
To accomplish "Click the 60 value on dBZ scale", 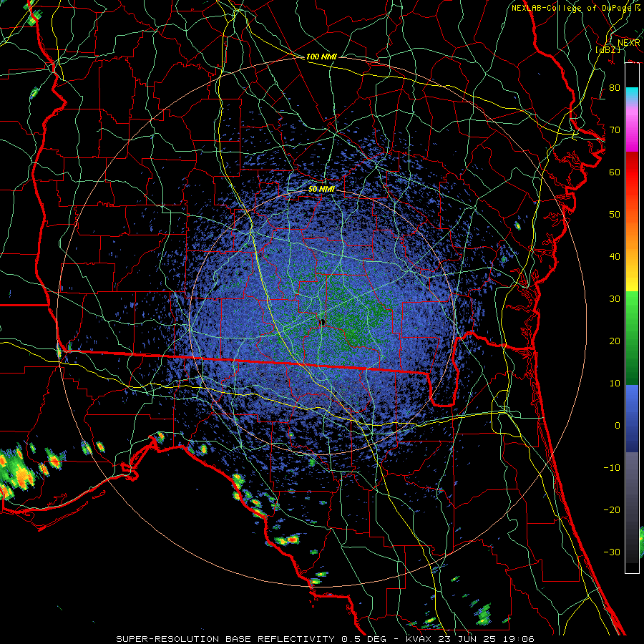I will pos(615,172).
